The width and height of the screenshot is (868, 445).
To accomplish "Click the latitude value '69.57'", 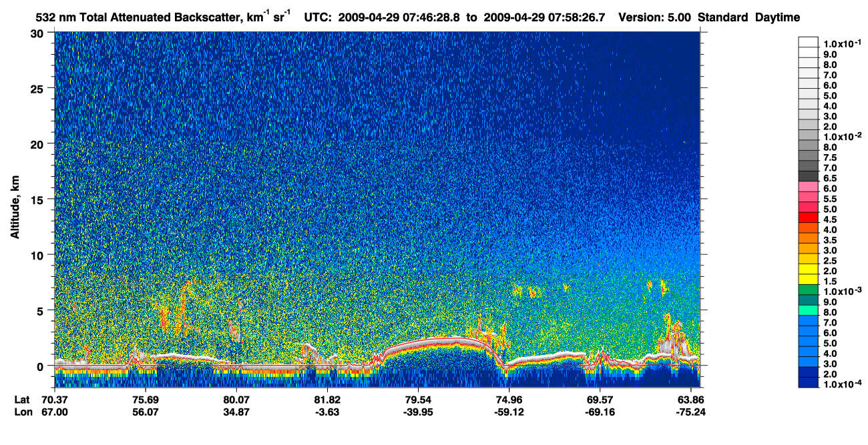I will click(x=600, y=400).
